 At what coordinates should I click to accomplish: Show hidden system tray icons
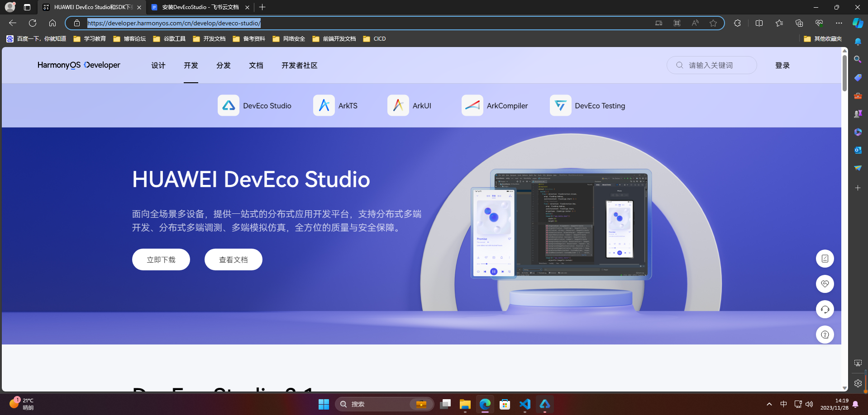point(769,404)
